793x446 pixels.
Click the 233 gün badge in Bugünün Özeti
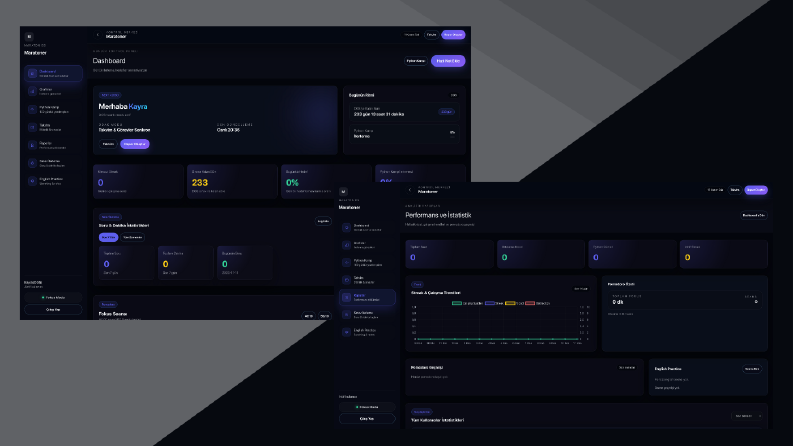click(x=447, y=112)
